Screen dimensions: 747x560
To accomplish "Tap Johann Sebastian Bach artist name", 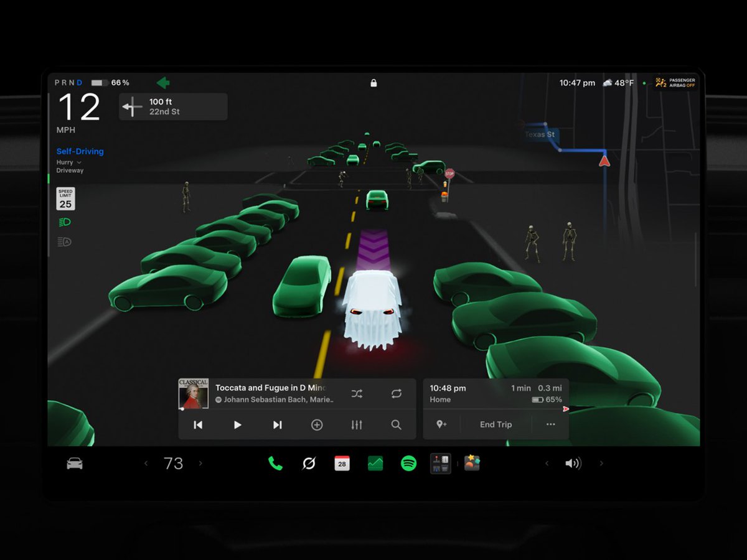I will [x=265, y=399].
